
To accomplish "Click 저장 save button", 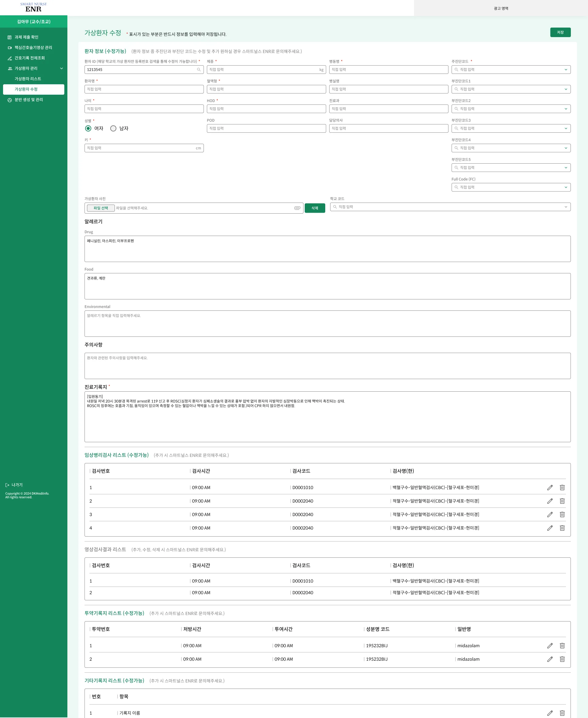I will coord(560,32).
